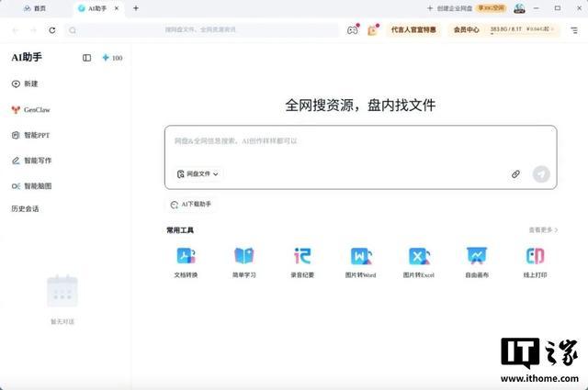Check the 100 AI credits indicator
The width and height of the screenshot is (588, 390).
click(x=112, y=58)
